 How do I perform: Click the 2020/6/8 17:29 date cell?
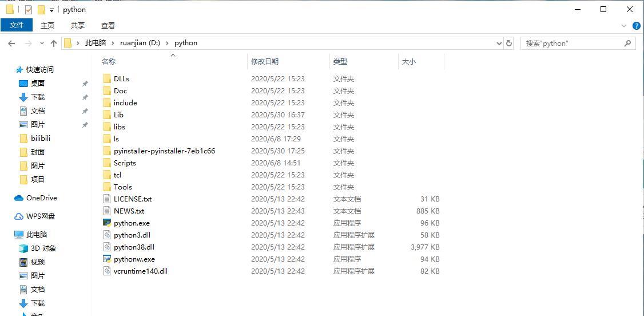tap(276, 139)
